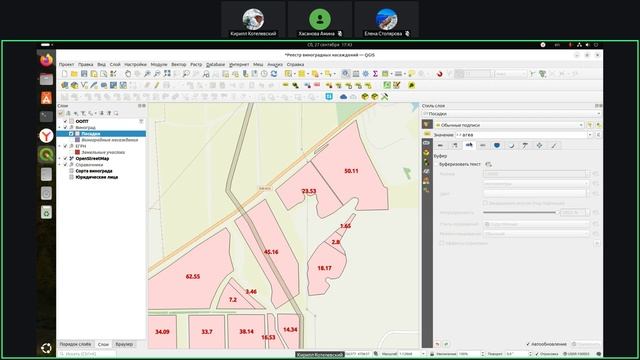Save the project with the floppy icon
The image size is (640, 360).
(84, 74)
